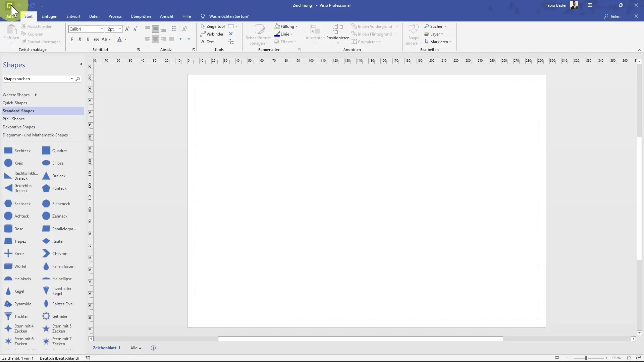
Task: Click the connection point X tool
Action: coord(231,34)
